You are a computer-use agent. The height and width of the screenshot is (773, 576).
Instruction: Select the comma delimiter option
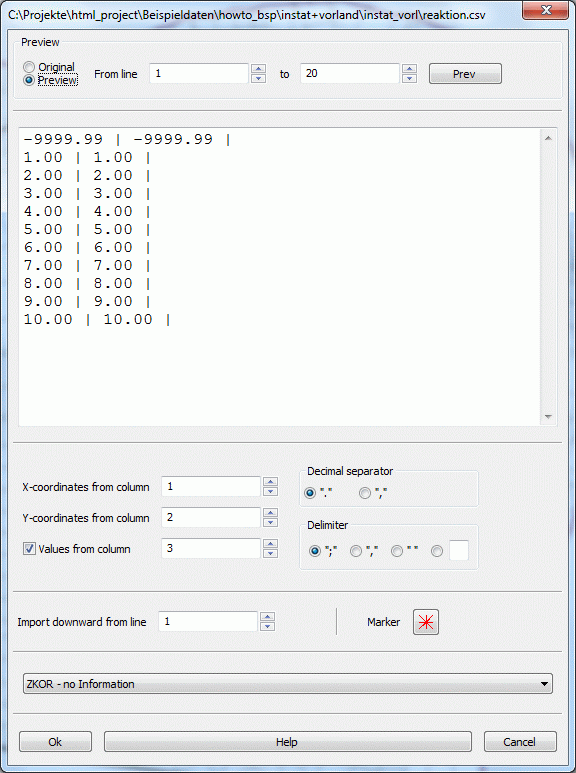(x=356, y=551)
